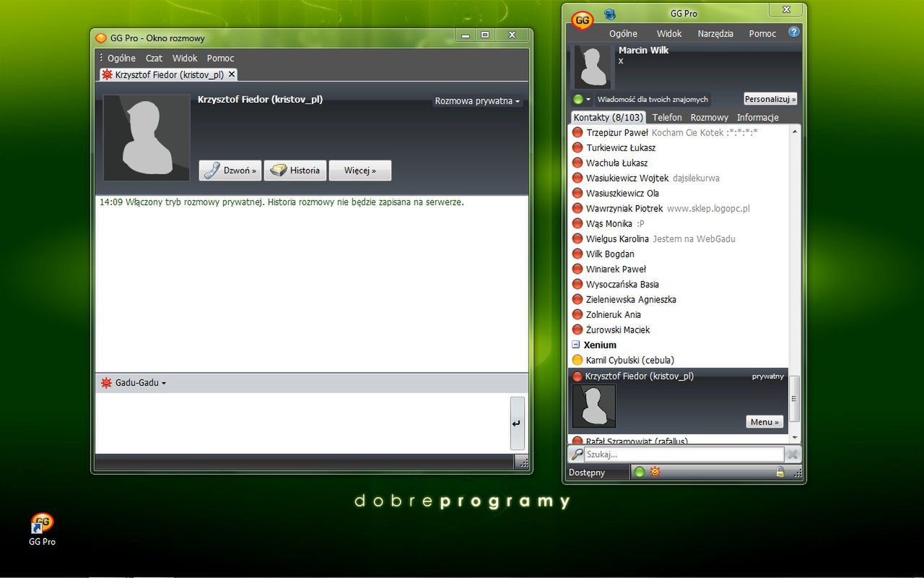Open the Personalizuj options
The image size is (924, 578).
(770, 99)
